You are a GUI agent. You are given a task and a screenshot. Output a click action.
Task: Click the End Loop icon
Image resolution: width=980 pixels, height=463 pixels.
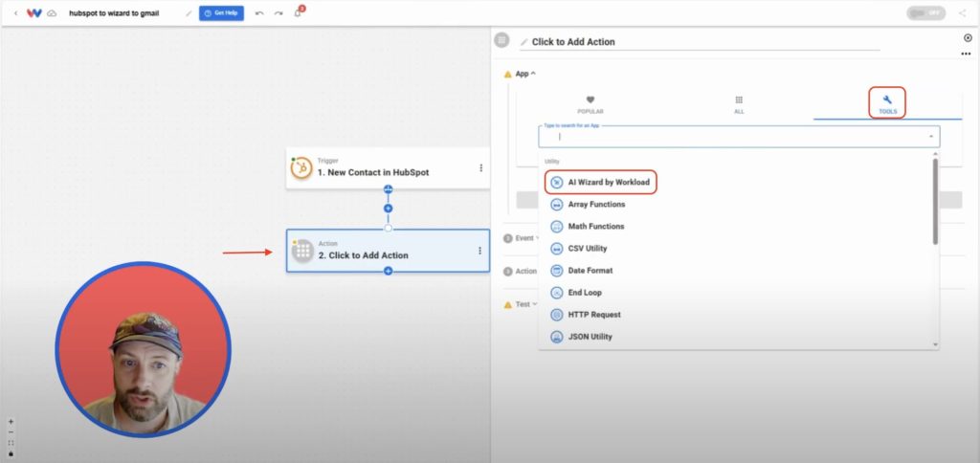pos(556,293)
